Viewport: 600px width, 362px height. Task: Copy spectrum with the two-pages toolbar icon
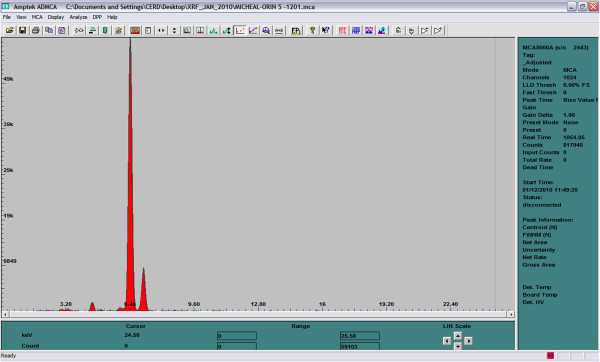(x=49, y=30)
